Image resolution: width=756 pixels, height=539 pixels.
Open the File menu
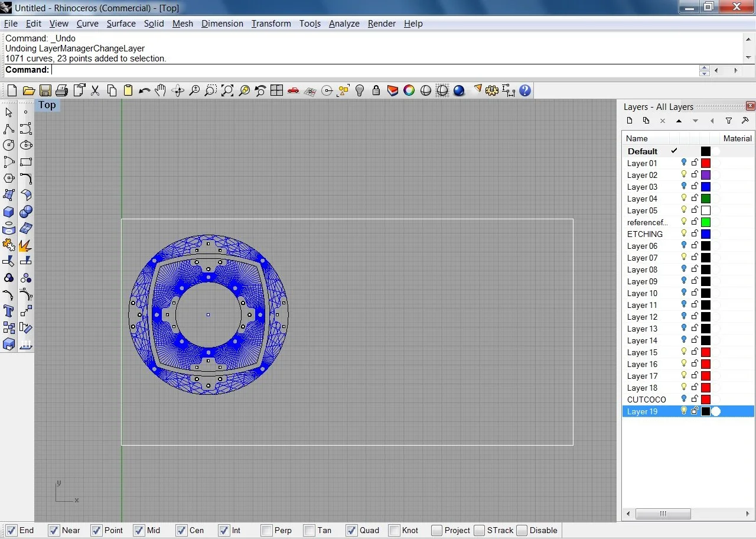click(11, 24)
